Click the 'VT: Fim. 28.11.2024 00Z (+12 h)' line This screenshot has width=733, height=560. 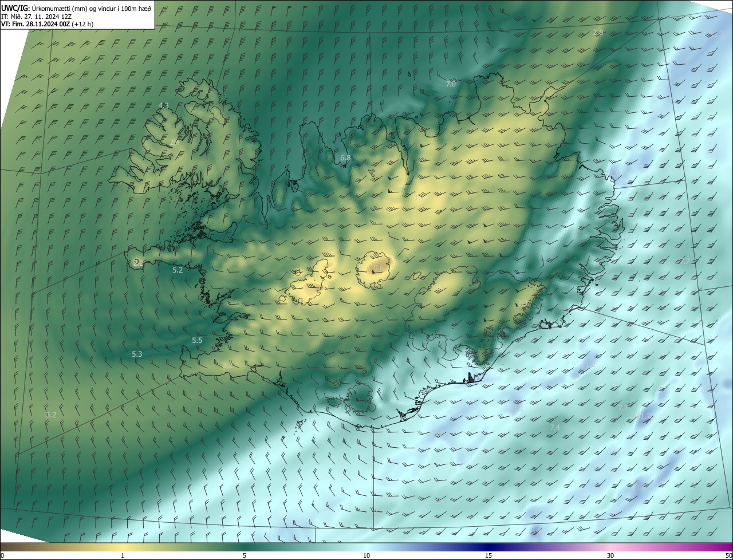[x=47, y=24]
